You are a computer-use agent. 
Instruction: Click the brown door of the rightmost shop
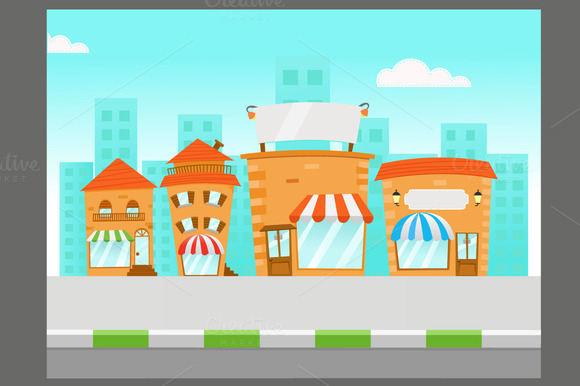(467, 254)
